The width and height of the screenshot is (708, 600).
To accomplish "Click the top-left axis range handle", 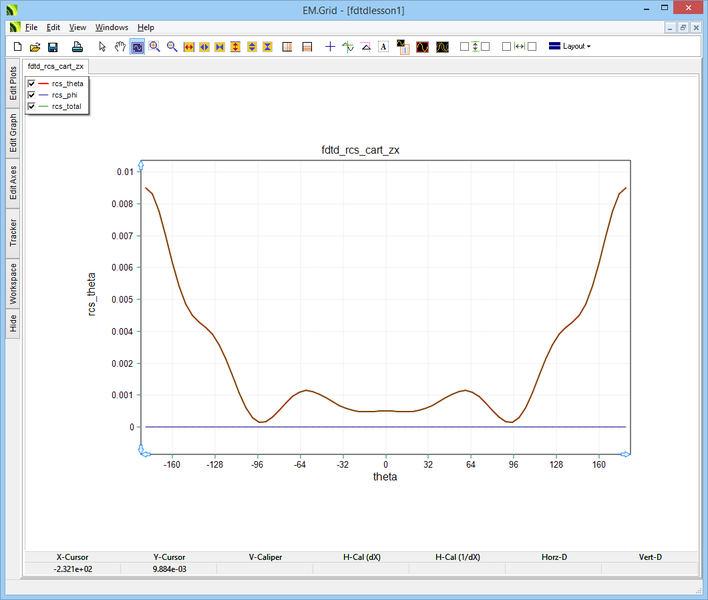I will [x=141, y=163].
